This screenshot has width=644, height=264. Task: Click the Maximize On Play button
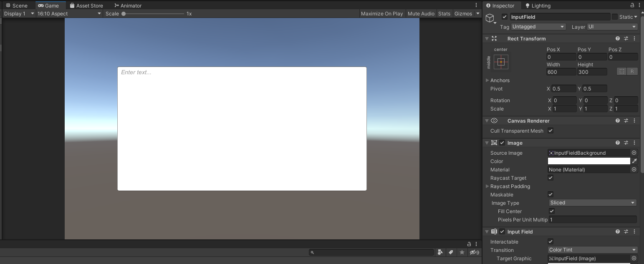[x=381, y=13]
